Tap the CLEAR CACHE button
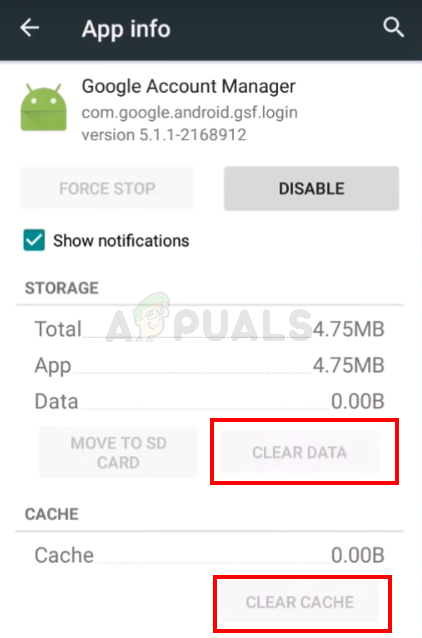The image size is (422, 638). pos(300,602)
